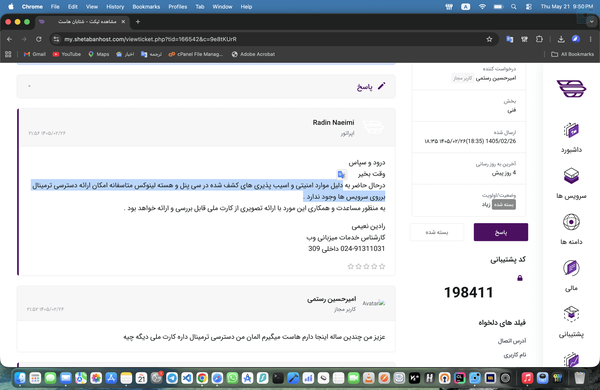This screenshot has height=390, width=600.
Task: Open Chrome three-dot menu
Action: pos(590,39)
